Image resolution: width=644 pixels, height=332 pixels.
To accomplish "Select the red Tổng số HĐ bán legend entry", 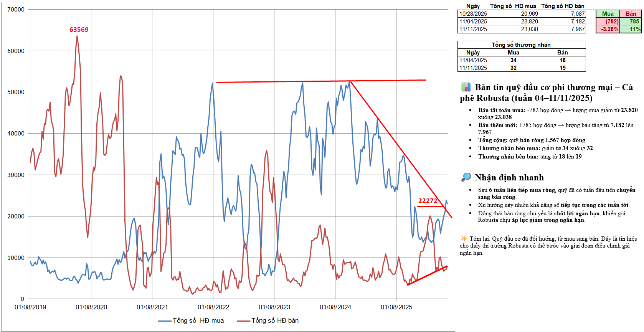I will tap(268, 320).
